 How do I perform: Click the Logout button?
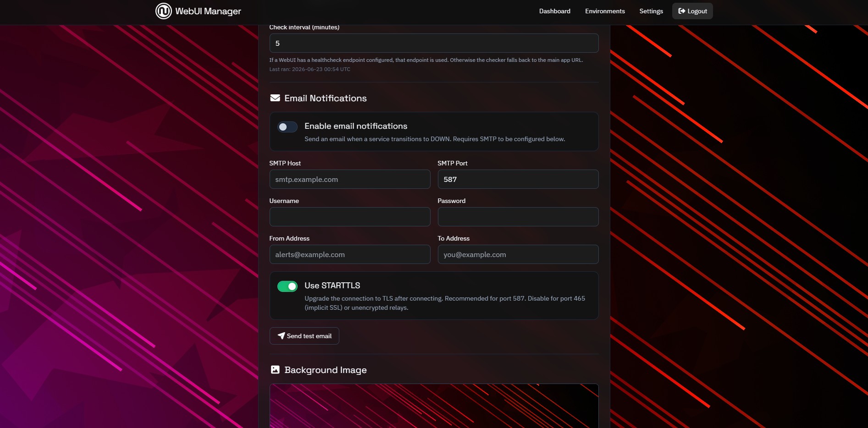pyautogui.click(x=692, y=11)
